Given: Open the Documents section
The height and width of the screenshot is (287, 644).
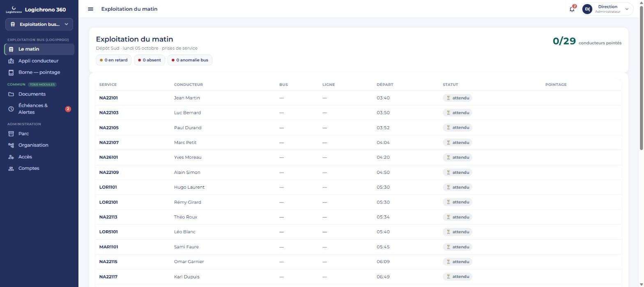Looking at the screenshot, I should [x=39, y=94].
